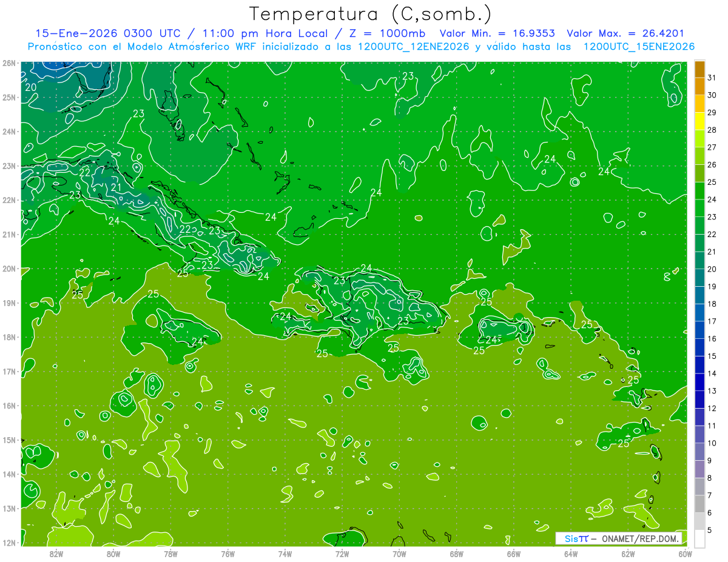
Task: Pick the yellow swatch between 28 and 29
Action: point(699,121)
